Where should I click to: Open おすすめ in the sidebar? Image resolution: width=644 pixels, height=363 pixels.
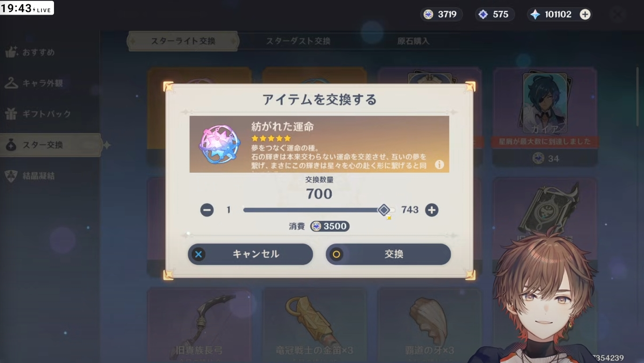(x=31, y=52)
